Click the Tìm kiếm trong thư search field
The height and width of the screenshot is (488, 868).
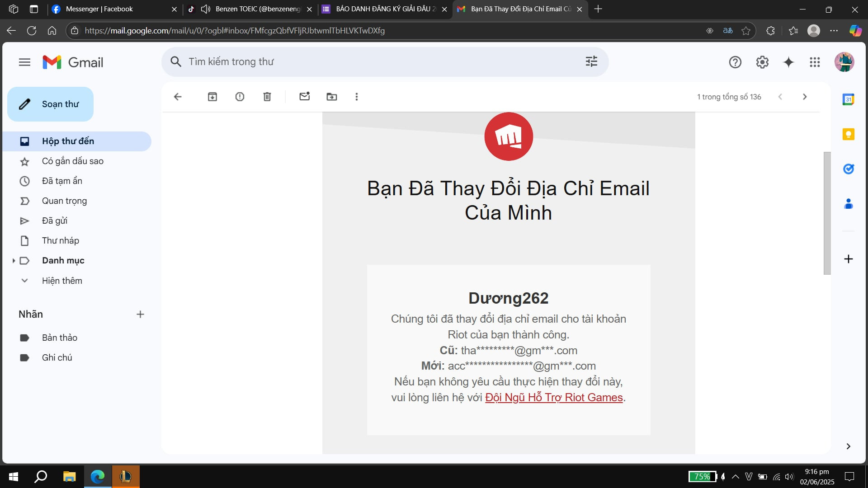(x=384, y=61)
